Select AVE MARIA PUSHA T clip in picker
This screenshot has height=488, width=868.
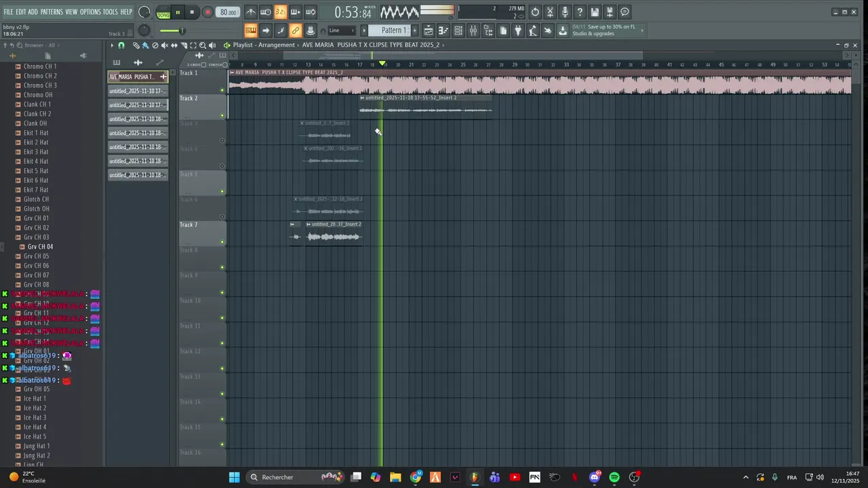138,77
